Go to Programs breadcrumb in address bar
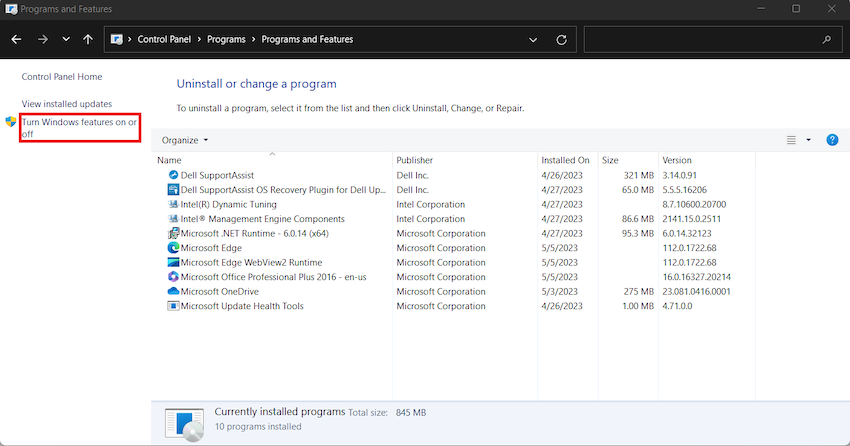The image size is (850, 446). point(226,40)
